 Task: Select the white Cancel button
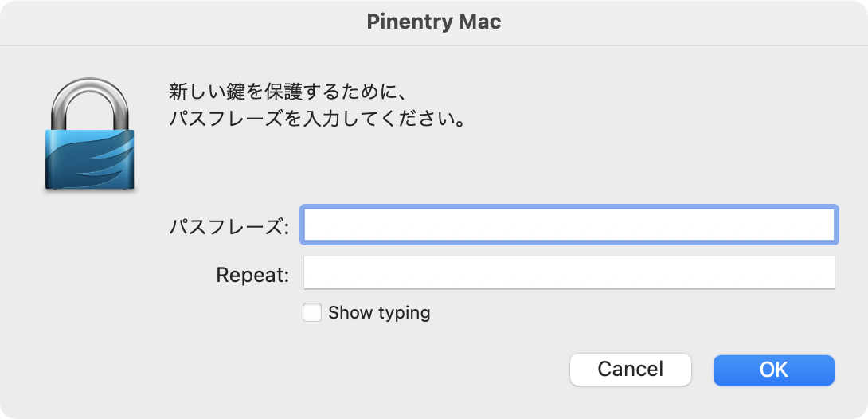point(631,370)
